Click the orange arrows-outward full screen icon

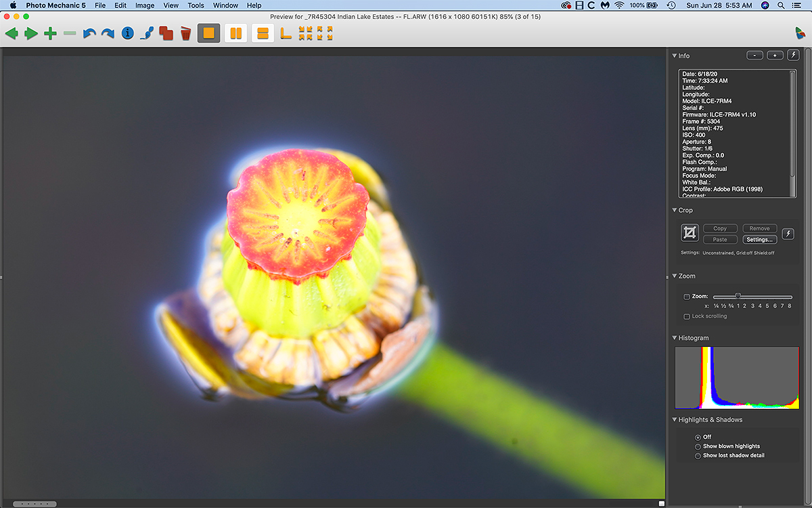325,33
